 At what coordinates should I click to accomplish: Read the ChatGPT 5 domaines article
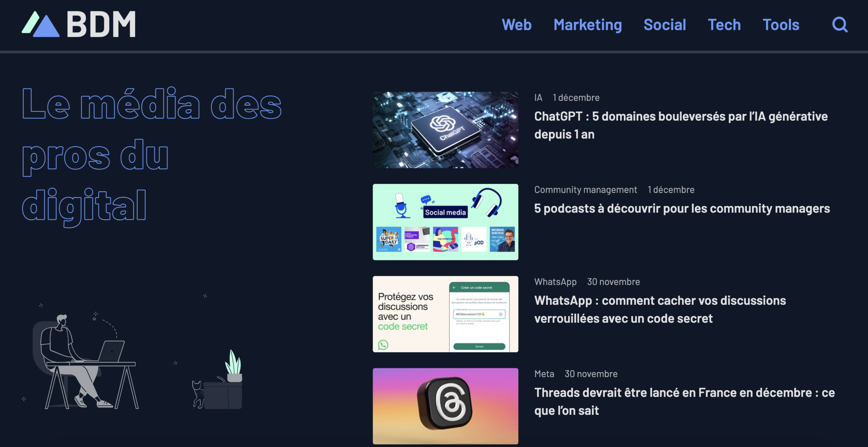681,125
